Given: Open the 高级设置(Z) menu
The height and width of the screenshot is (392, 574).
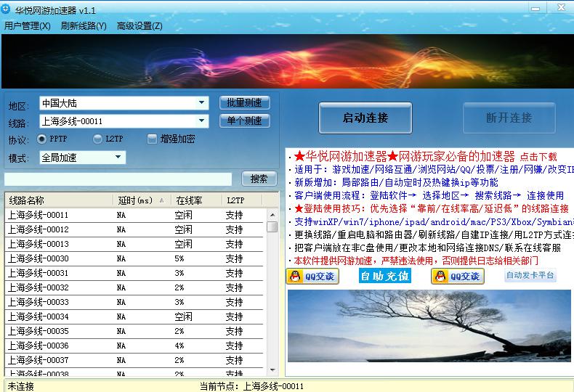Looking at the screenshot, I should click(140, 26).
